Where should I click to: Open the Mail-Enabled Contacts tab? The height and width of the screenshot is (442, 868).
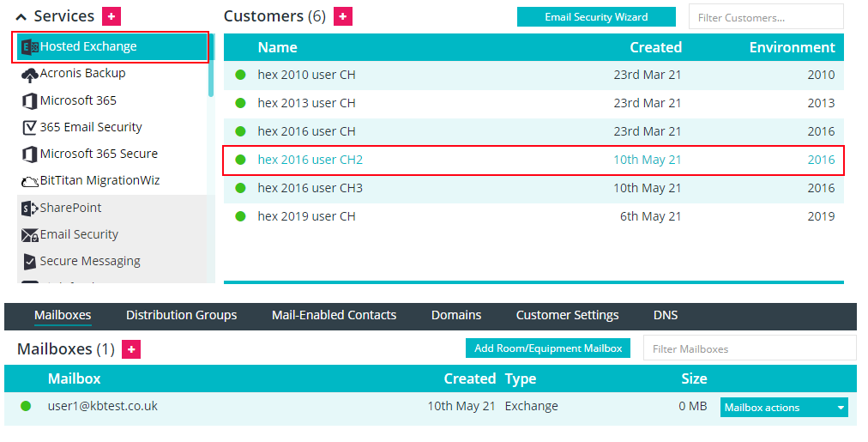334,315
